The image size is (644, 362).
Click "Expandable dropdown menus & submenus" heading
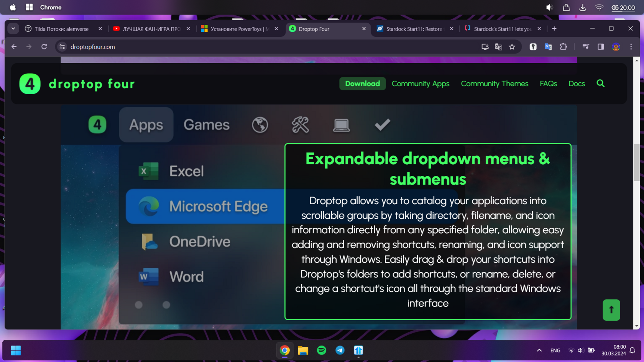click(x=427, y=169)
